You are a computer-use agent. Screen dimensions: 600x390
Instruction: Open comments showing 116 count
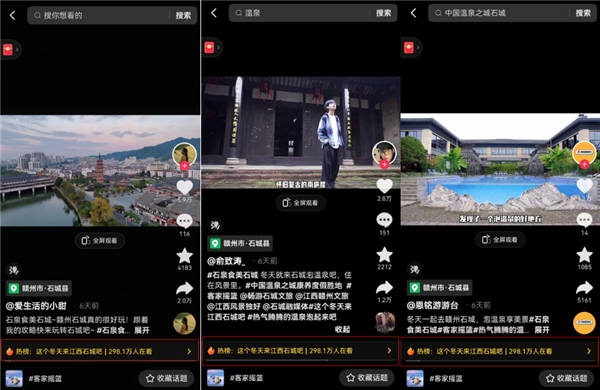(x=184, y=221)
